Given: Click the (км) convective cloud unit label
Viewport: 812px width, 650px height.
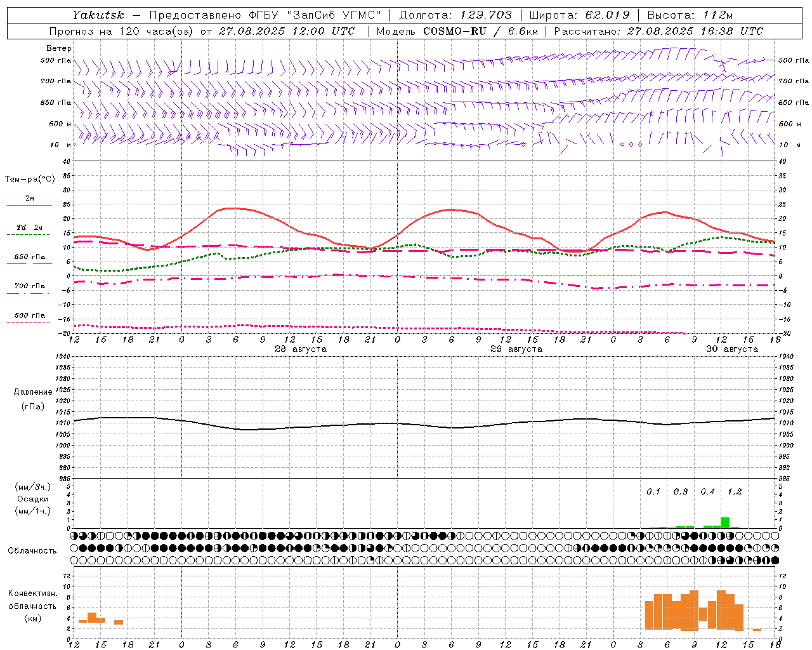Looking at the screenshot, I should click(x=33, y=618).
